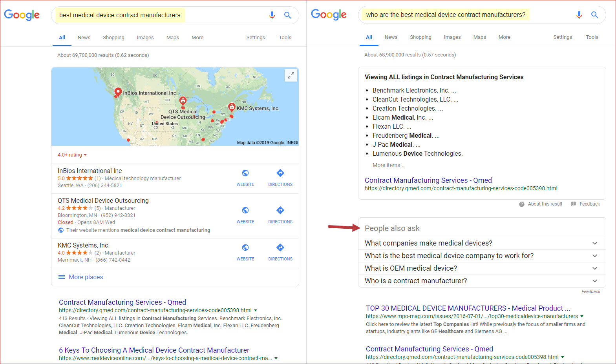Click the microphone voice search icon in the left window
The height and width of the screenshot is (364, 616).
pyautogui.click(x=272, y=15)
